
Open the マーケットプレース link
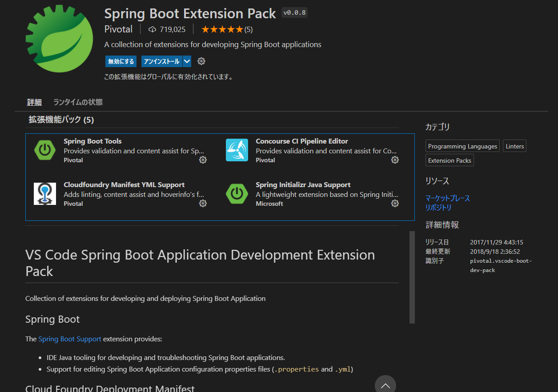point(448,198)
